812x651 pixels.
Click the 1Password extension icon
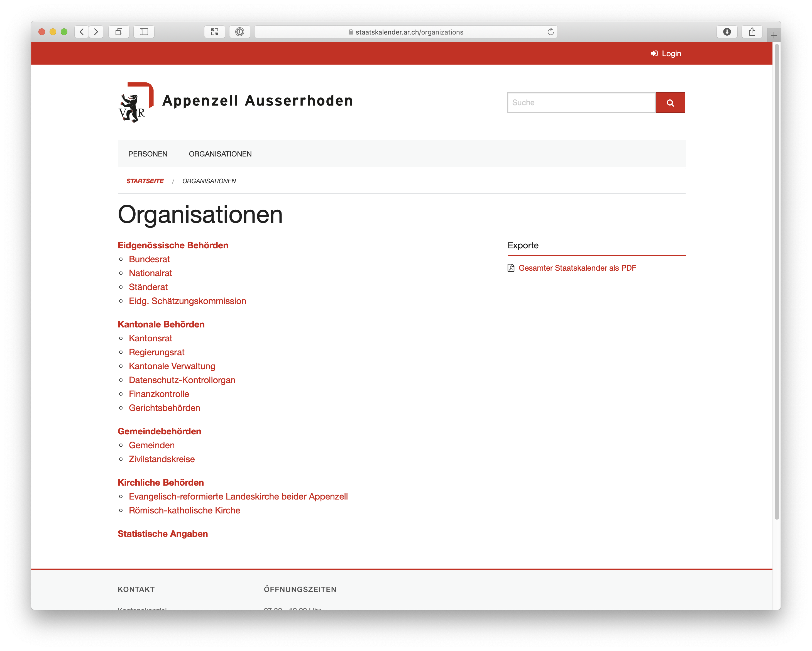(x=239, y=32)
